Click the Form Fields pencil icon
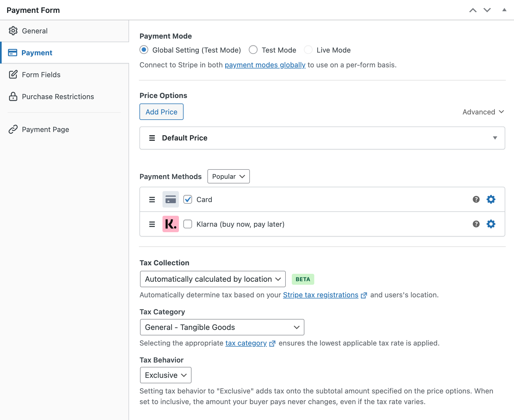Viewport: 514px width, 420px height. point(13,74)
